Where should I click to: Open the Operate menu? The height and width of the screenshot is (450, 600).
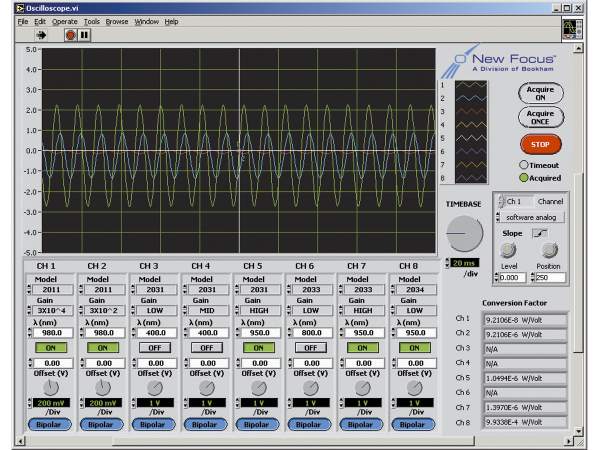pyautogui.click(x=64, y=21)
